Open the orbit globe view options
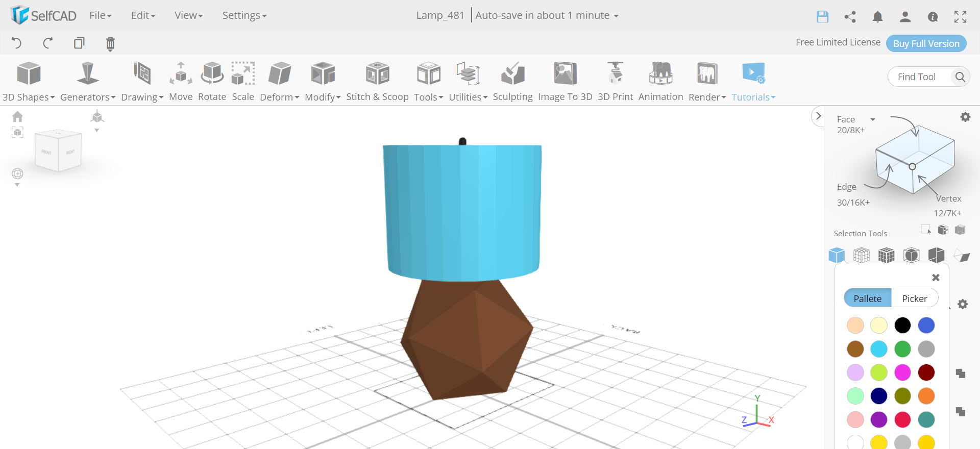Screen dimensions: 980x449 click(17, 174)
